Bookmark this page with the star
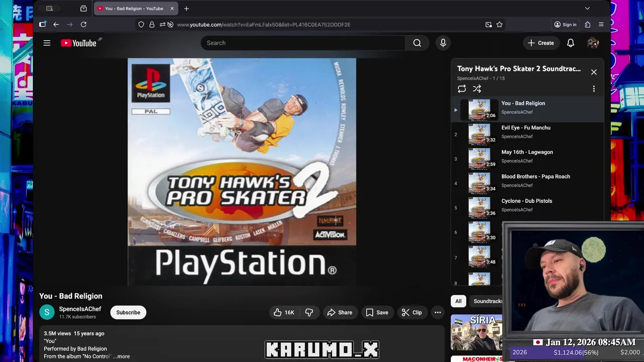The height and width of the screenshot is (362, 644). pos(500,25)
